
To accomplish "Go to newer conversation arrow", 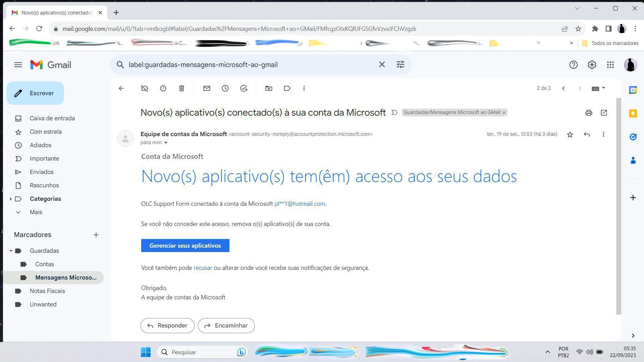I will pos(563,88).
